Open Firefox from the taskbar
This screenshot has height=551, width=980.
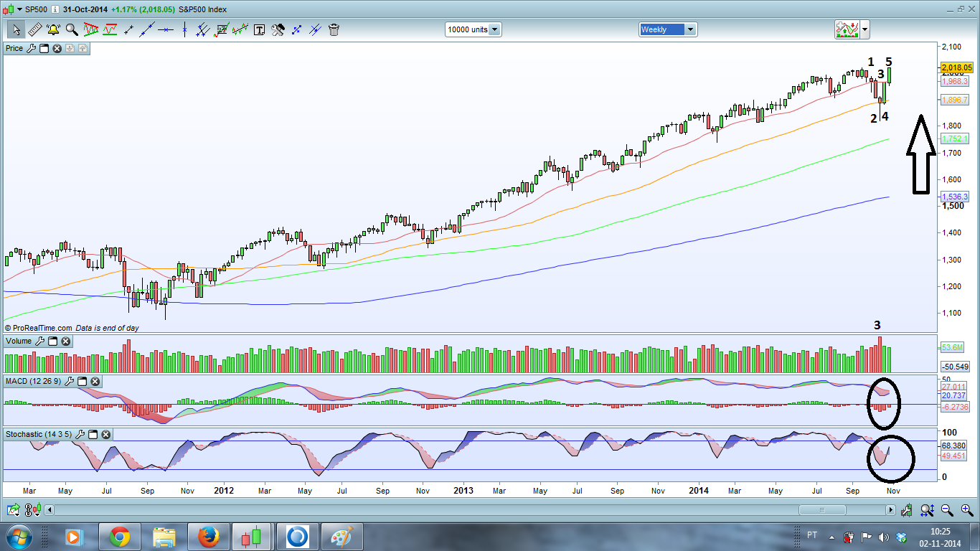coord(208,537)
